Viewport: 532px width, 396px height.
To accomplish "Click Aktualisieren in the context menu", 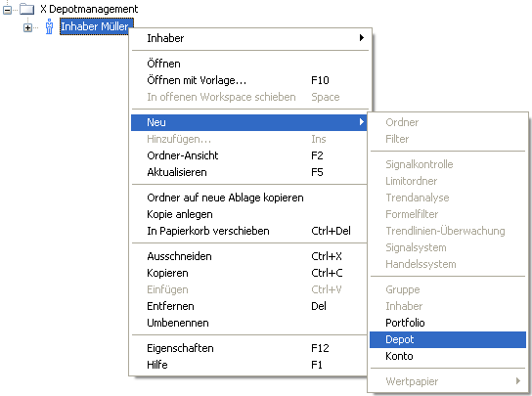I will 249,172.
